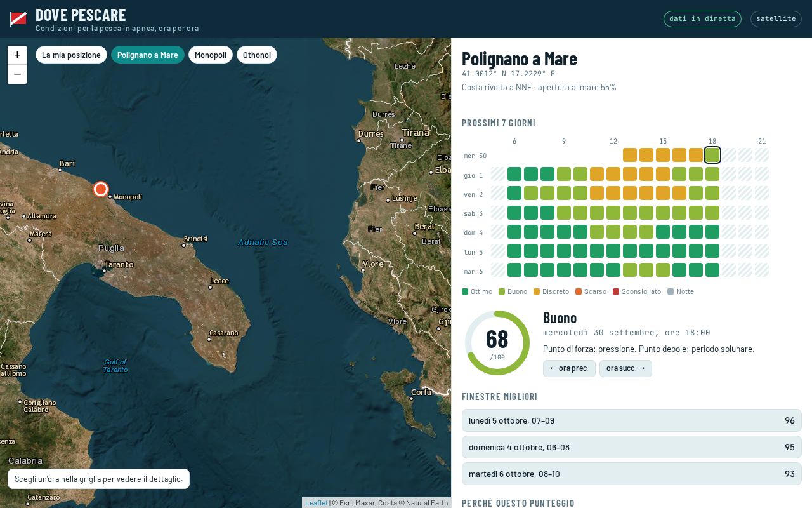Open best window 'martedì 6 ottobre, 08–10'

tap(632, 474)
